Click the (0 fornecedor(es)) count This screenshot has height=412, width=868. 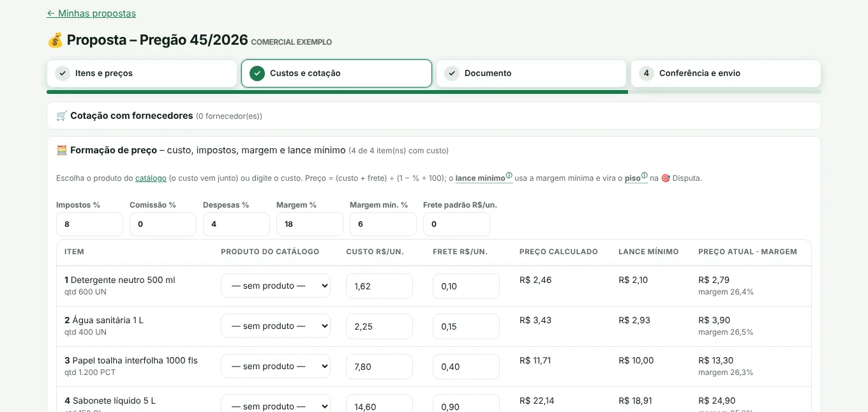point(229,116)
